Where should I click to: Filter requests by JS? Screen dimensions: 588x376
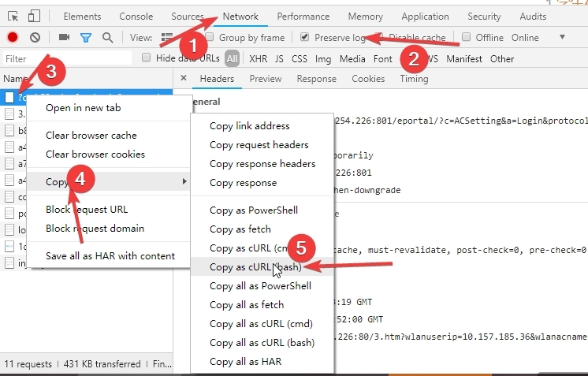[279, 59]
